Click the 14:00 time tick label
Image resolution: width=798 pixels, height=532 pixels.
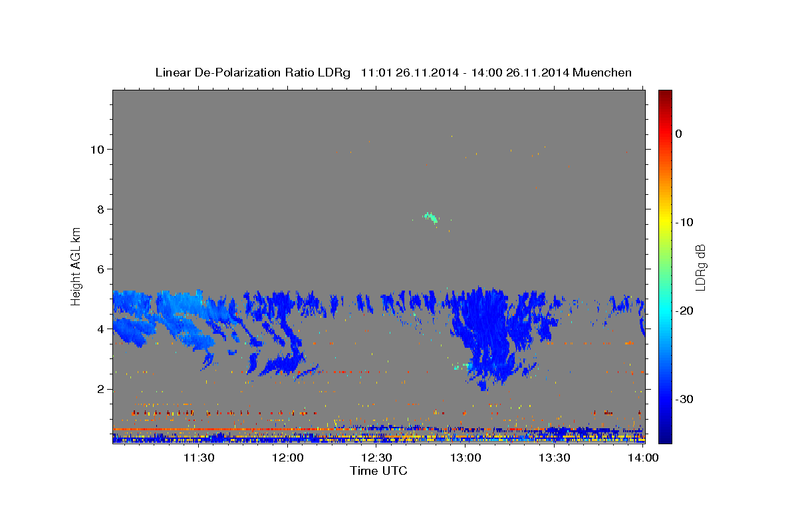[x=642, y=458]
